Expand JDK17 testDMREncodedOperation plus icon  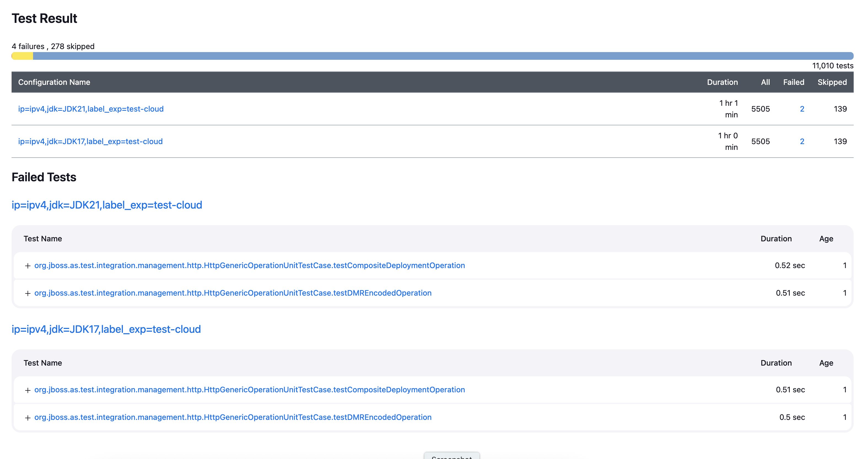pos(28,418)
